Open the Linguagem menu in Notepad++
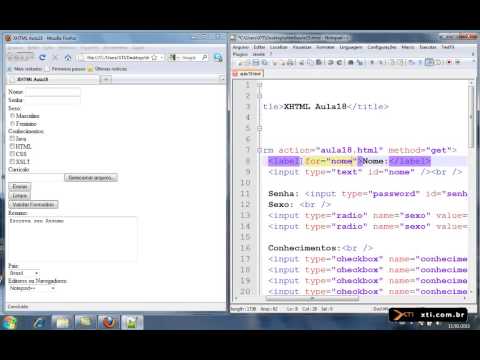This screenshot has height=360, width=480. [351, 47]
